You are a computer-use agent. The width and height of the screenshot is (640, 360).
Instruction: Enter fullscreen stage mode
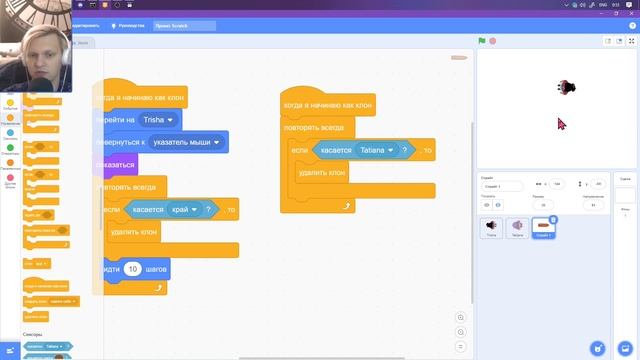(x=631, y=41)
